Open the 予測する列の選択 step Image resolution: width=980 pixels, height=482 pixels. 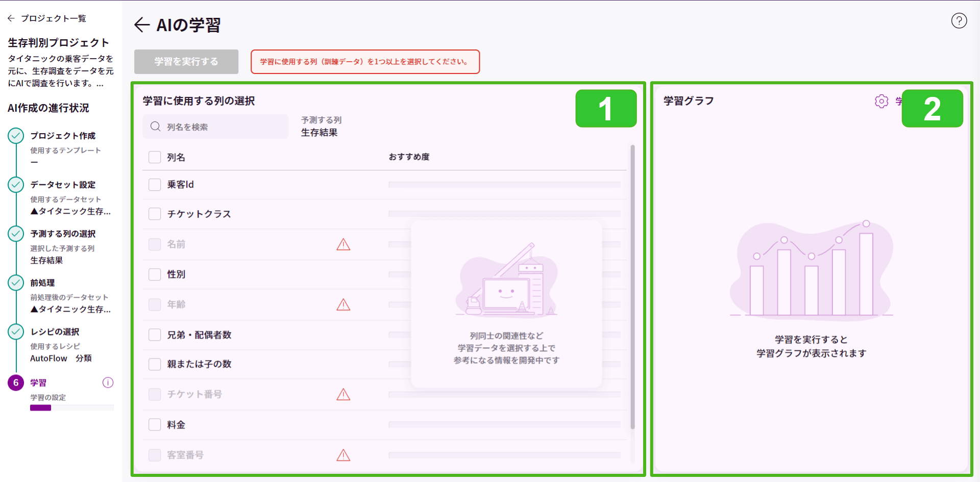click(63, 234)
